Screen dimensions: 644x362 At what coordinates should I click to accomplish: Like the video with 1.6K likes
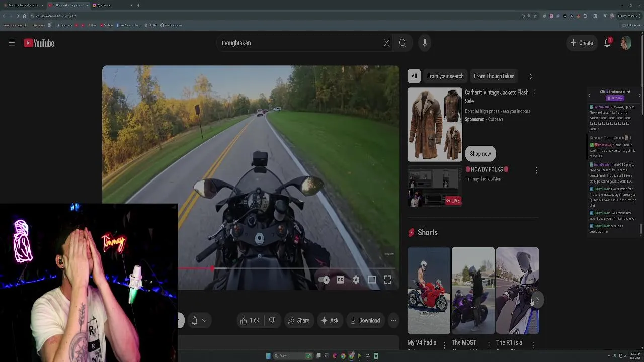click(x=250, y=320)
